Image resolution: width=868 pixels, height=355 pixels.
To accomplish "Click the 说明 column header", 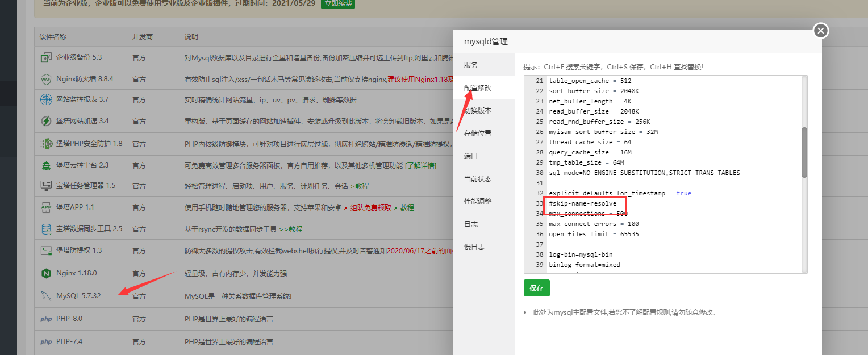I will pyautogui.click(x=191, y=37).
